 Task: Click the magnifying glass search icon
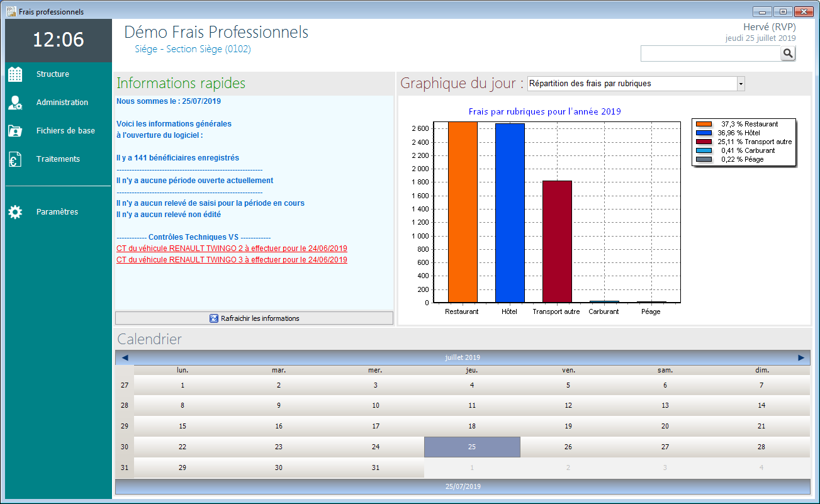pyautogui.click(x=788, y=54)
